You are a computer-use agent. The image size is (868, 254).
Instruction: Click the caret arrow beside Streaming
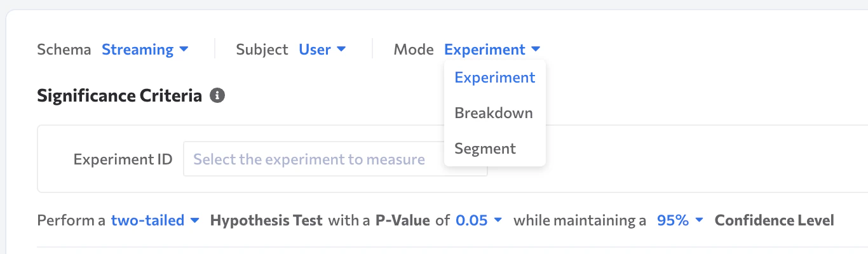coord(184,50)
